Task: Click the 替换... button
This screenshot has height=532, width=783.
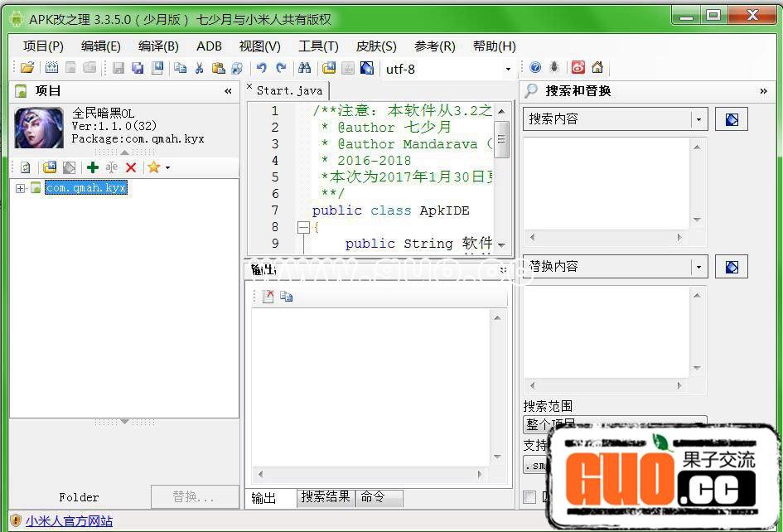Action: click(x=195, y=497)
